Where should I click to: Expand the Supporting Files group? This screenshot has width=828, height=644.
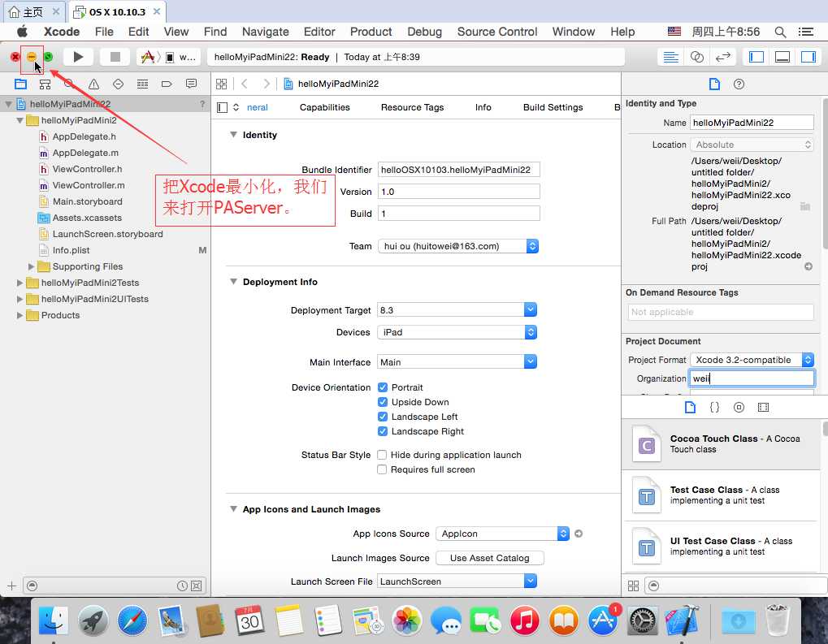tap(31, 267)
